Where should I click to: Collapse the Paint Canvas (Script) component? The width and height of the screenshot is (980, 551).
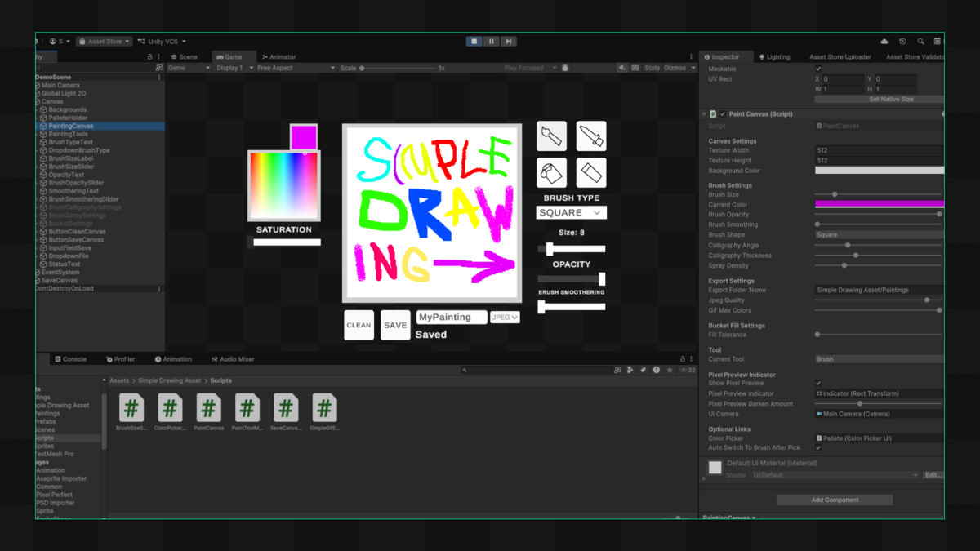coord(704,114)
